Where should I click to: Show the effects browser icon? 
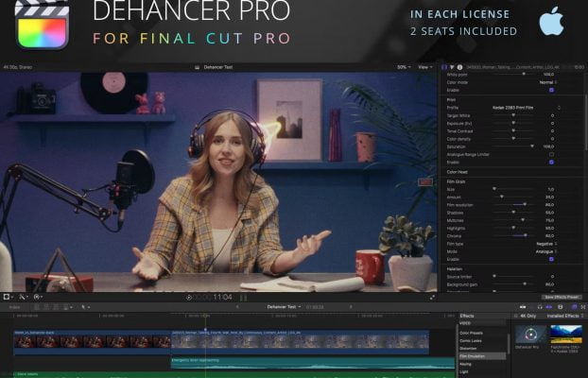click(574, 307)
